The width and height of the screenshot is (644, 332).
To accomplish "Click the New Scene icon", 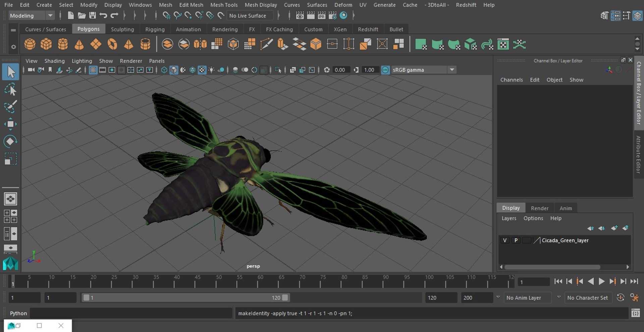I will [70, 15].
